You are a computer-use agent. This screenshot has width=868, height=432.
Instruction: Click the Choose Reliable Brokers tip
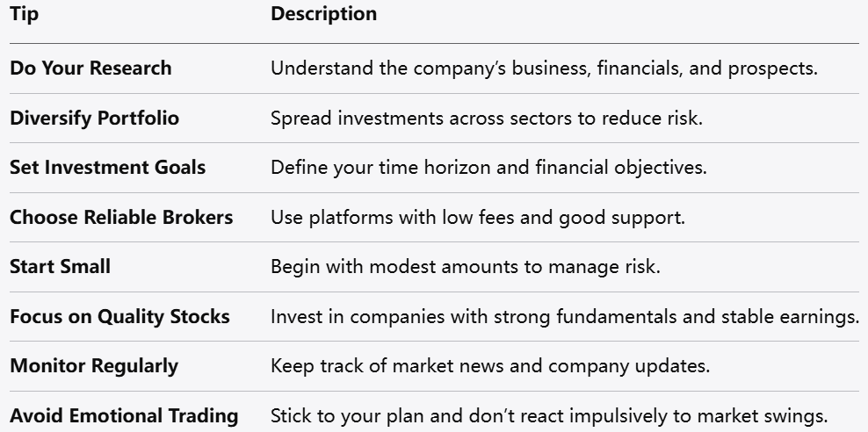click(121, 217)
